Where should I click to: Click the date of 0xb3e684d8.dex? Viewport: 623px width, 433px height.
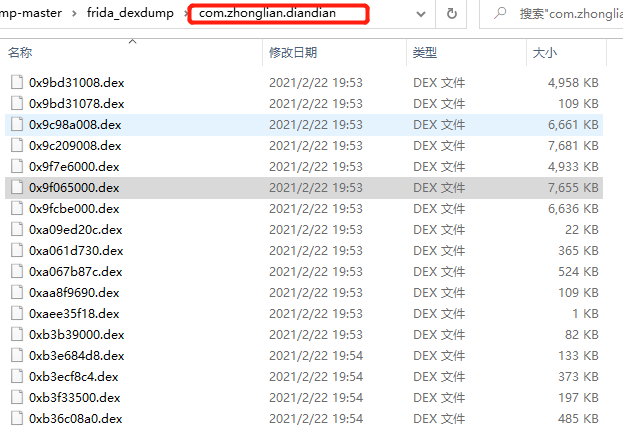[x=316, y=356]
